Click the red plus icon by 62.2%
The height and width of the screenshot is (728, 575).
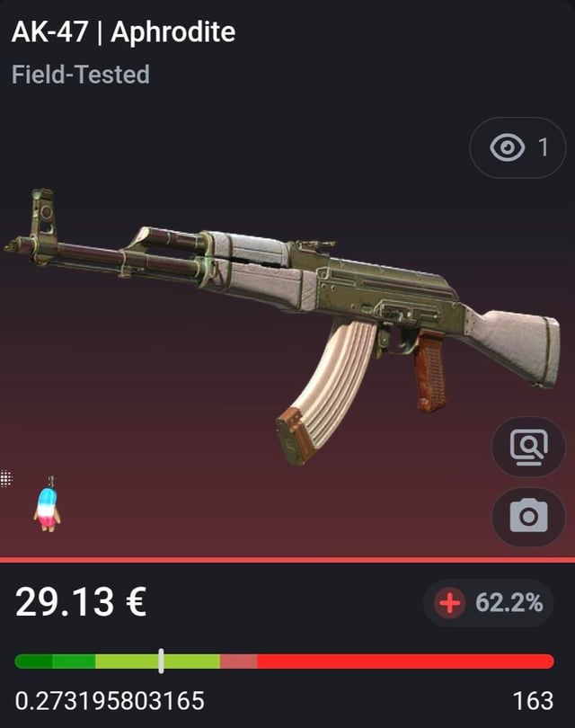tap(450, 603)
